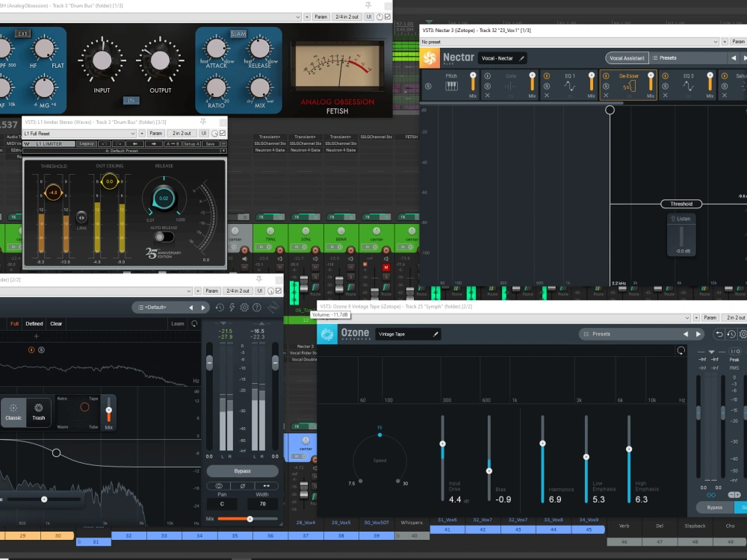
Task: Edit the Vintage Tape preset name pencil in Ozone
Action: pos(436,335)
